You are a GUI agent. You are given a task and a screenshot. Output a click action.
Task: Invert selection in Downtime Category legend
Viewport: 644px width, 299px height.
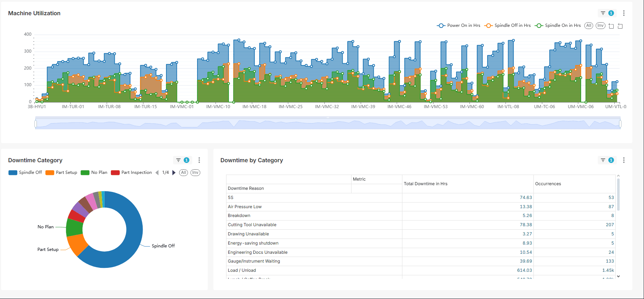pyautogui.click(x=195, y=172)
